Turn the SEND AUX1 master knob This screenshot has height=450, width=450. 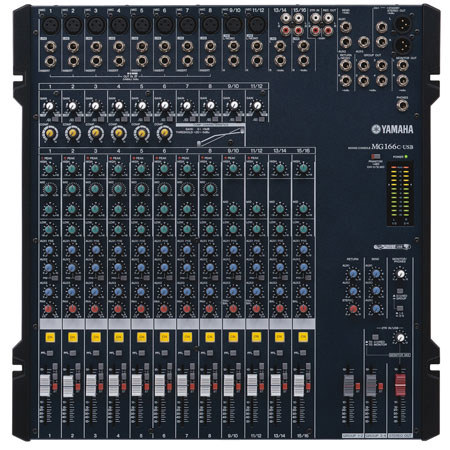(376, 274)
